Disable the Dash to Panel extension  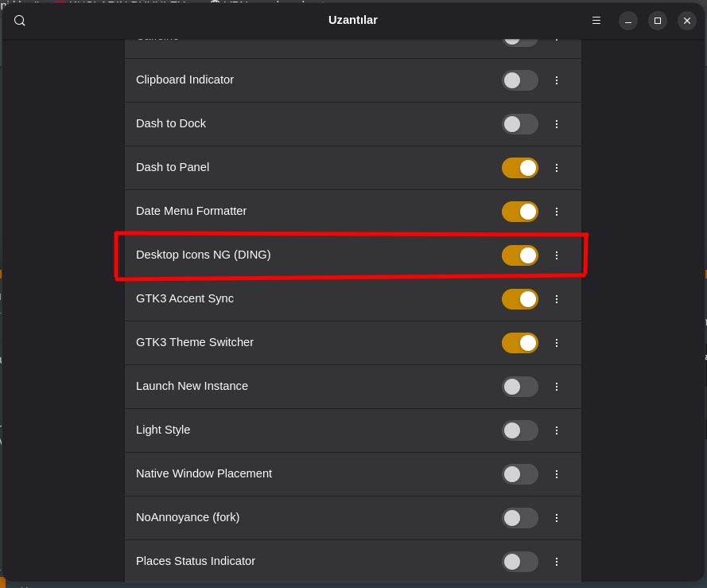520,168
